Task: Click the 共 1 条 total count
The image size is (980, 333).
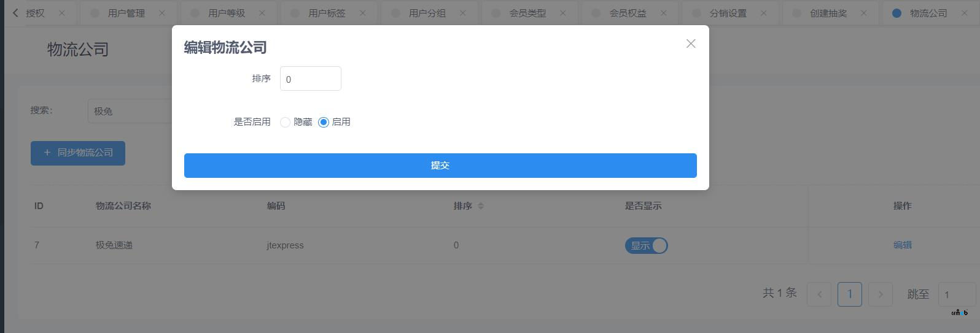Action: pyautogui.click(x=780, y=293)
